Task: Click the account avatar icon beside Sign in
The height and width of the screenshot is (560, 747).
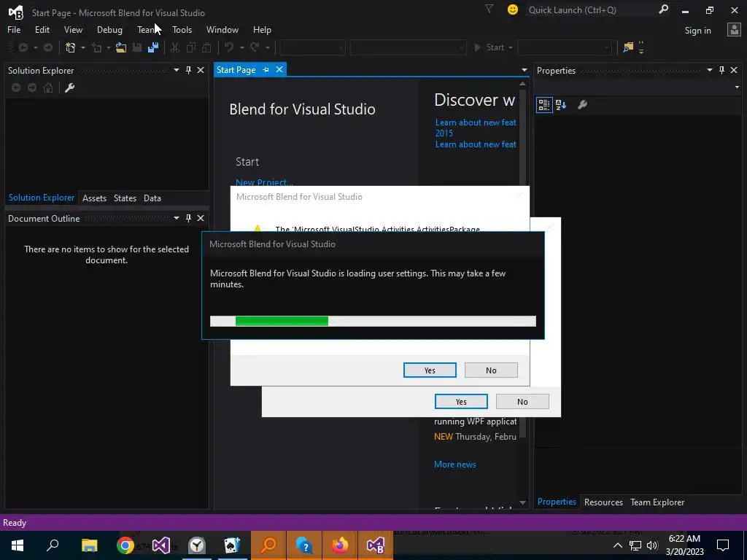Action: click(x=734, y=30)
